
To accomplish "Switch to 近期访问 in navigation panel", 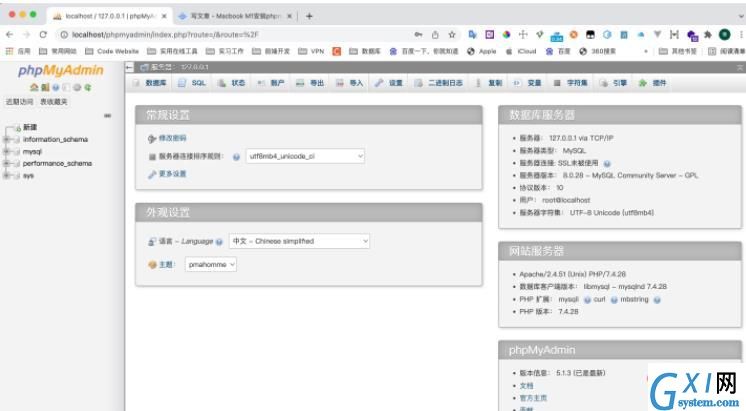I will coord(20,102).
